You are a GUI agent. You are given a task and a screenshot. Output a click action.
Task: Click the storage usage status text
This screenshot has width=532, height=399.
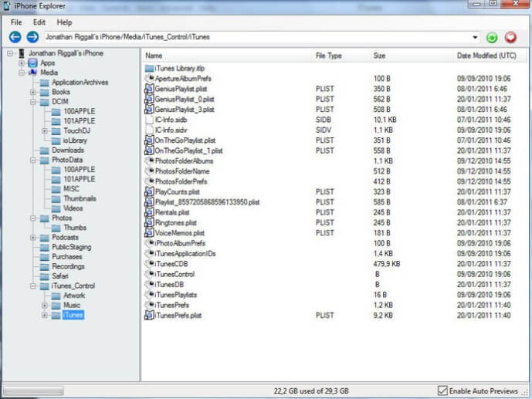311,391
